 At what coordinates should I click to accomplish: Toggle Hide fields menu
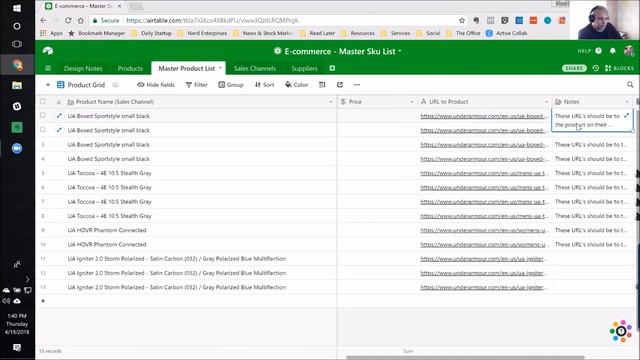(156, 85)
